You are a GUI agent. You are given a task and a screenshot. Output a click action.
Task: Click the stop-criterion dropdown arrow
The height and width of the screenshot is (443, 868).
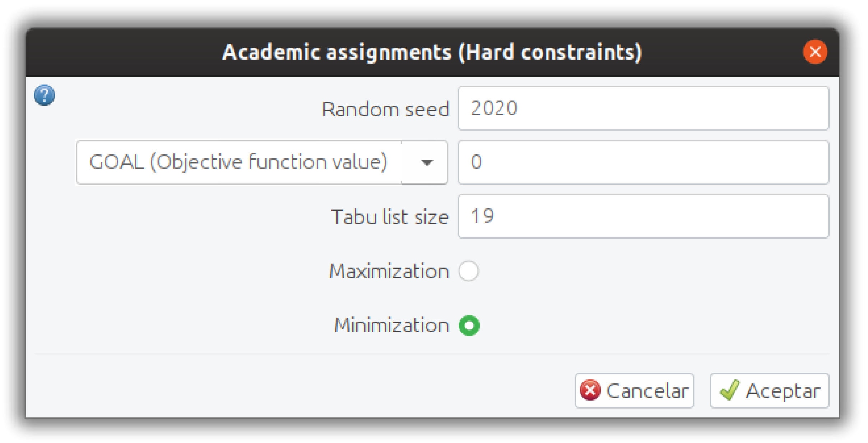pyautogui.click(x=426, y=162)
